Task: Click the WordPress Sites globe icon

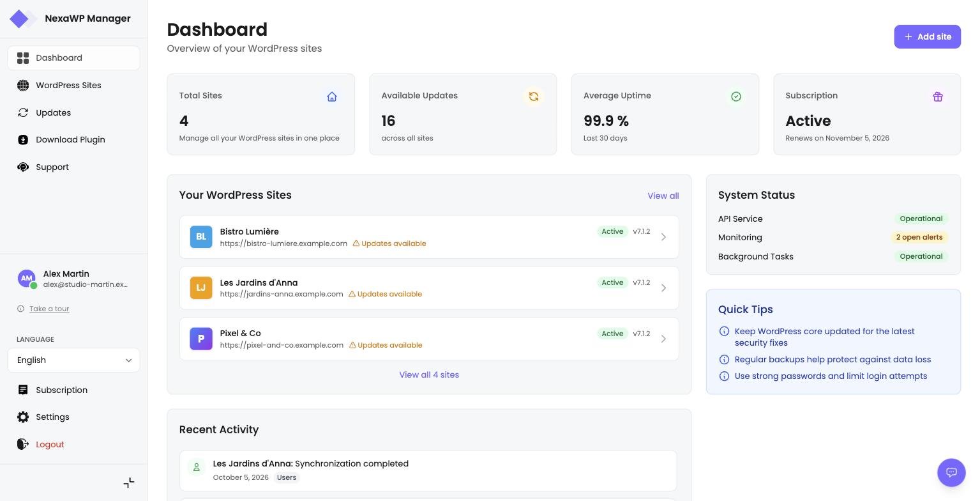Action: [23, 86]
